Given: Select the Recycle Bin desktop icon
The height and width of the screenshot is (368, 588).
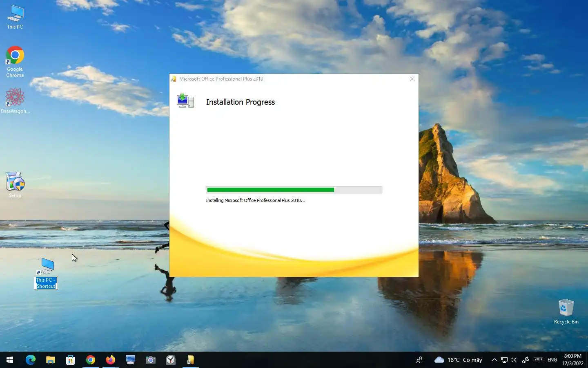Looking at the screenshot, I should tap(566, 312).
